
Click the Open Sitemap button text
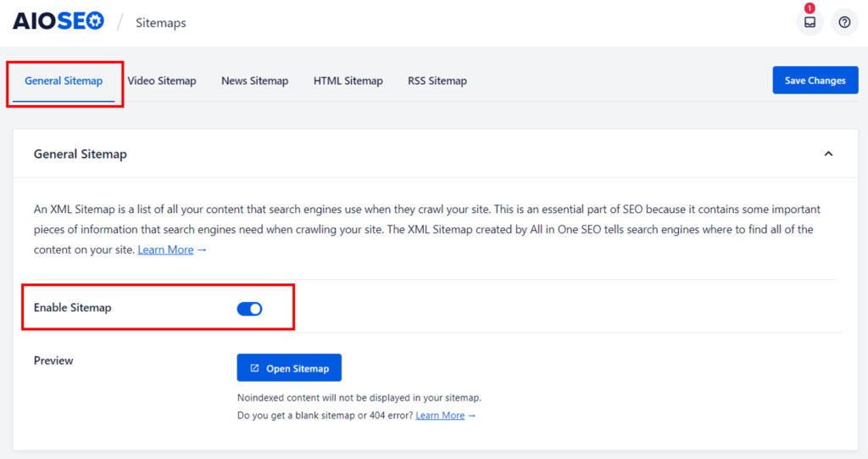point(298,368)
